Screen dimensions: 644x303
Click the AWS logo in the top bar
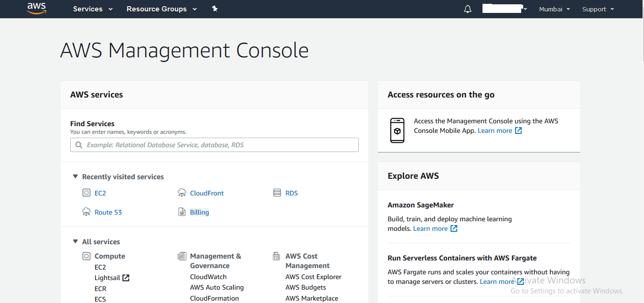[x=37, y=9]
